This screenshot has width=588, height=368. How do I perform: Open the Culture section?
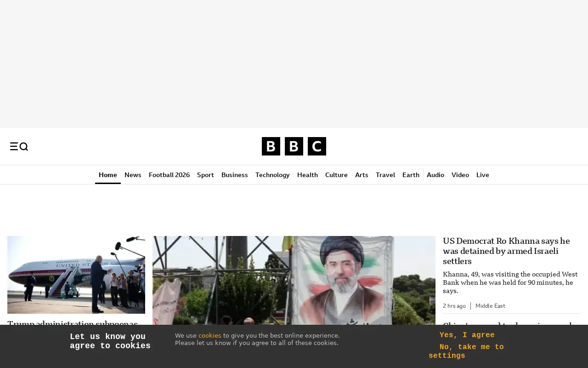(x=336, y=175)
